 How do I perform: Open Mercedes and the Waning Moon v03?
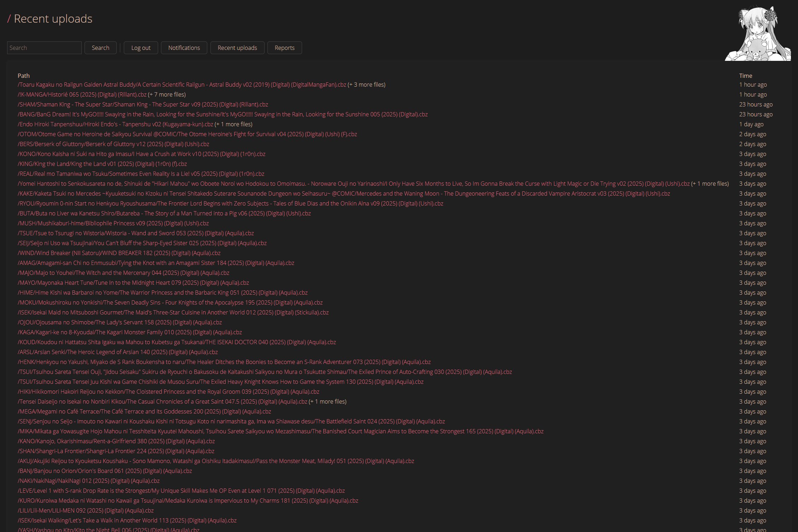coord(344,193)
